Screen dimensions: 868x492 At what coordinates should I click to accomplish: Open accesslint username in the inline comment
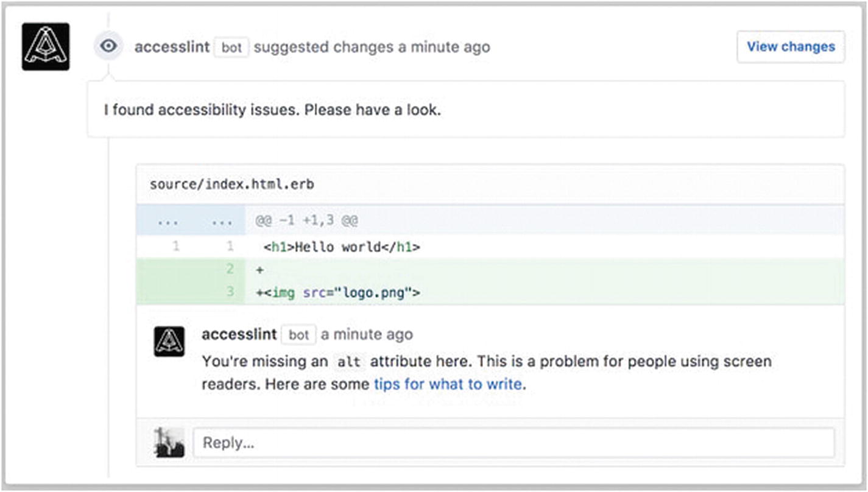pyautogui.click(x=239, y=334)
